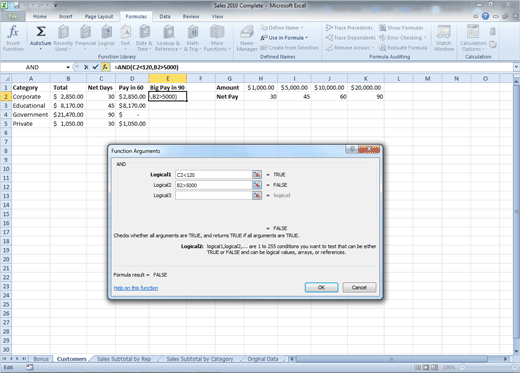Click into the empty Logical3 input field
Image resolution: width=520 pixels, height=373 pixels.
(x=213, y=195)
